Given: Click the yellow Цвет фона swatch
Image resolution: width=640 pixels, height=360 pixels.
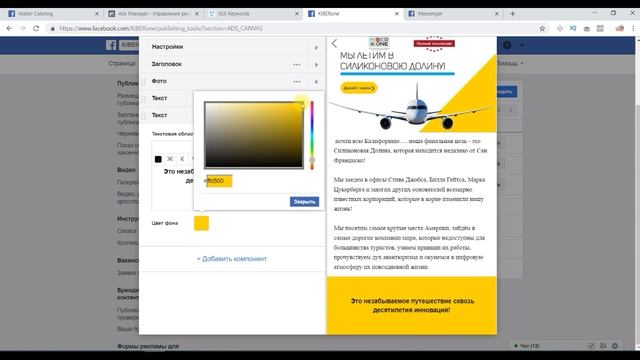Looking at the screenshot, I should tap(201, 223).
